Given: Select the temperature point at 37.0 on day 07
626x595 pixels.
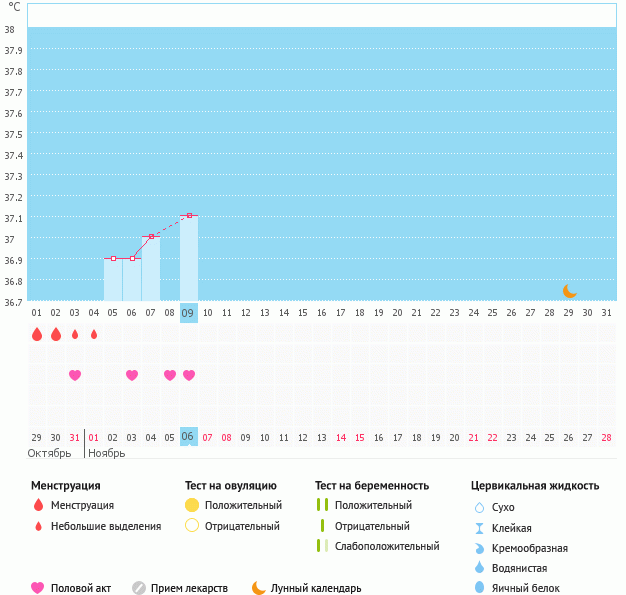Looking at the screenshot, I should (x=151, y=237).
